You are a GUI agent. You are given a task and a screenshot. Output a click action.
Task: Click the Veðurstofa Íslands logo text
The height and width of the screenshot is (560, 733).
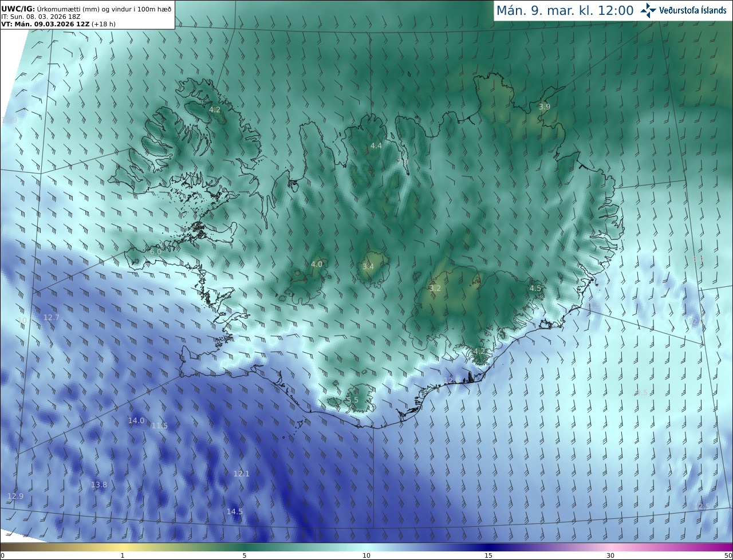click(693, 10)
